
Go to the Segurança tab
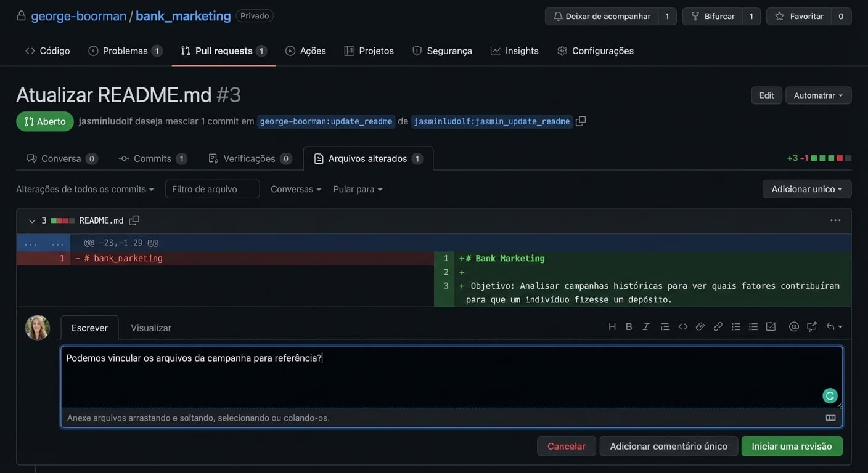pyautogui.click(x=442, y=51)
